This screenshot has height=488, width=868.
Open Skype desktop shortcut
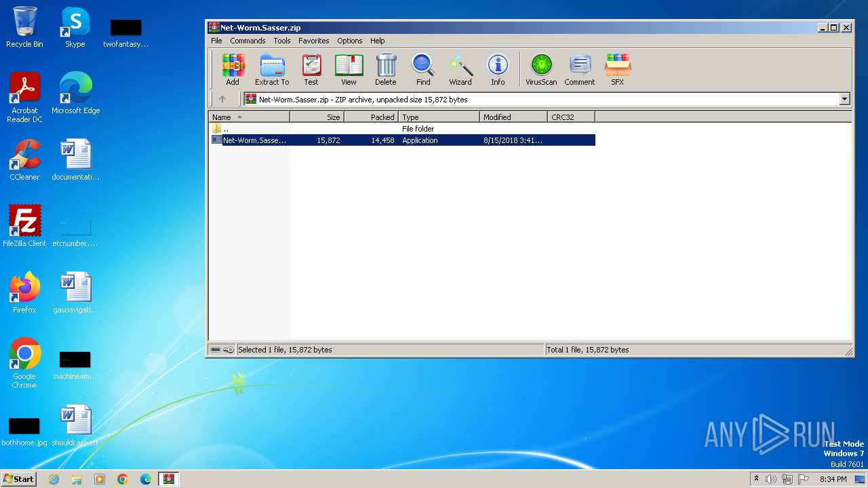(x=75, y=27)
